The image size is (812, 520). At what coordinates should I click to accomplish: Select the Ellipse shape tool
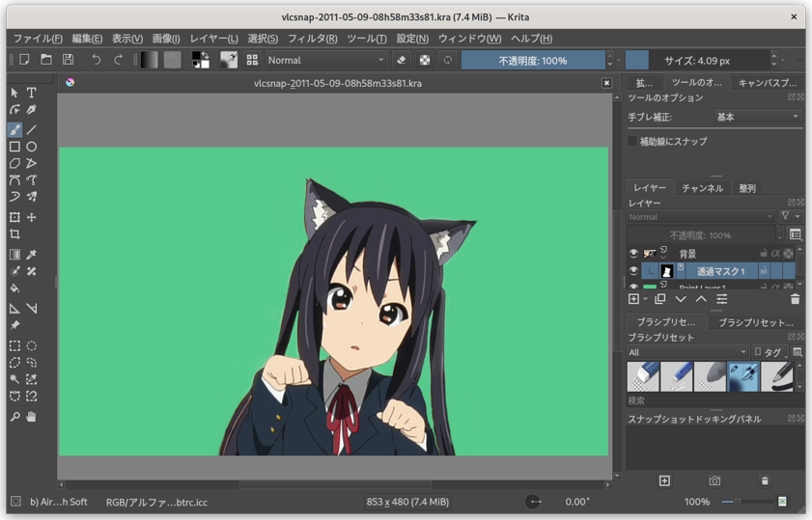click(32, 147)
